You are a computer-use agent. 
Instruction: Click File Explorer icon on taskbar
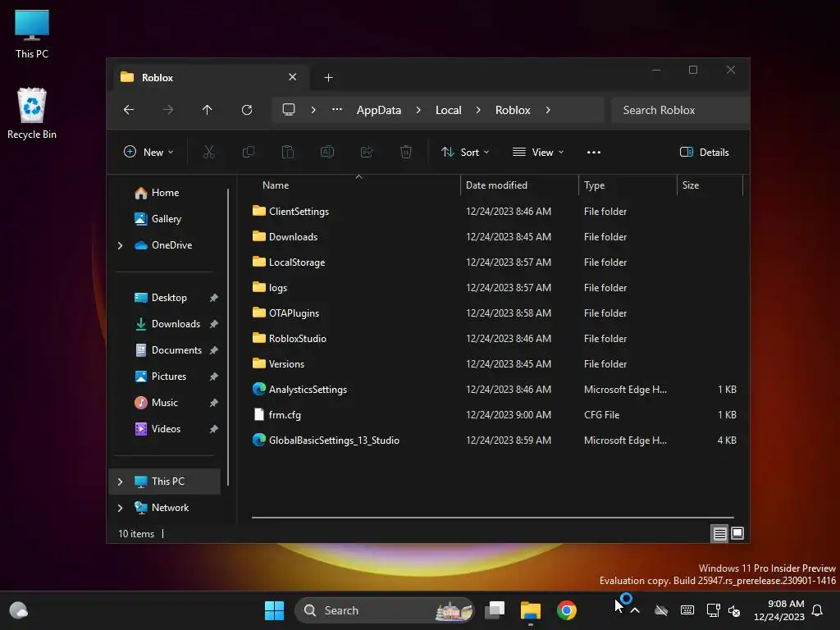[x=531, y=610]
